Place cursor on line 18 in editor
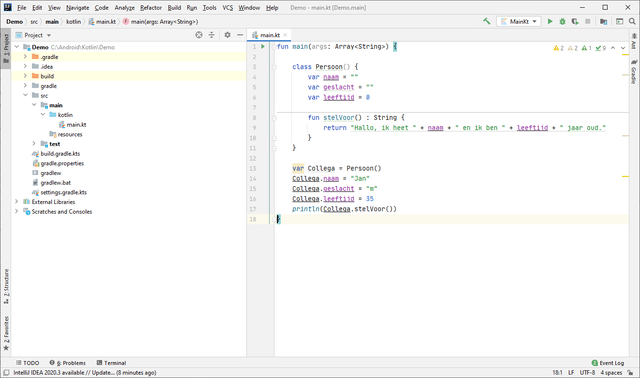Image resolution: width=640 pixels, height=378 pixels. click(x=451, y=219)
